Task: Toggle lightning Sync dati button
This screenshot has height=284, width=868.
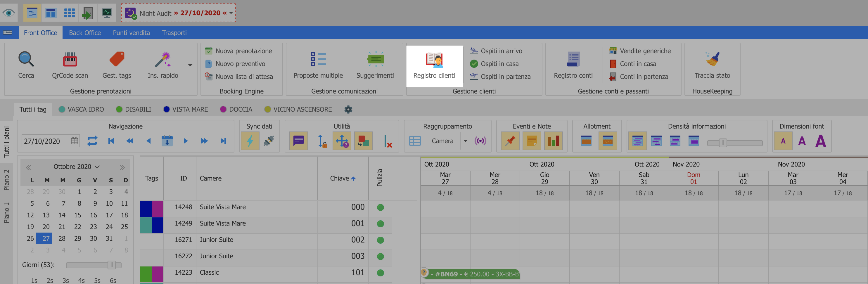Action: (250, 141)
